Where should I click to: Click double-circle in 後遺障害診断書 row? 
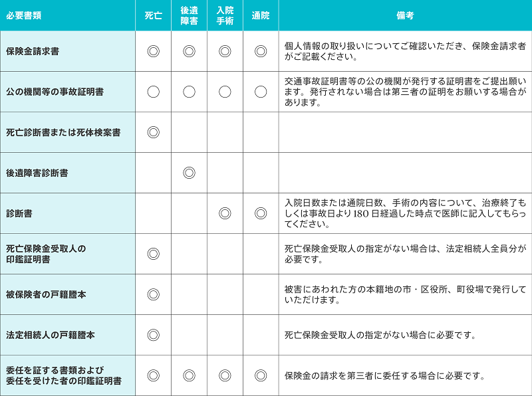pos(189,173)
